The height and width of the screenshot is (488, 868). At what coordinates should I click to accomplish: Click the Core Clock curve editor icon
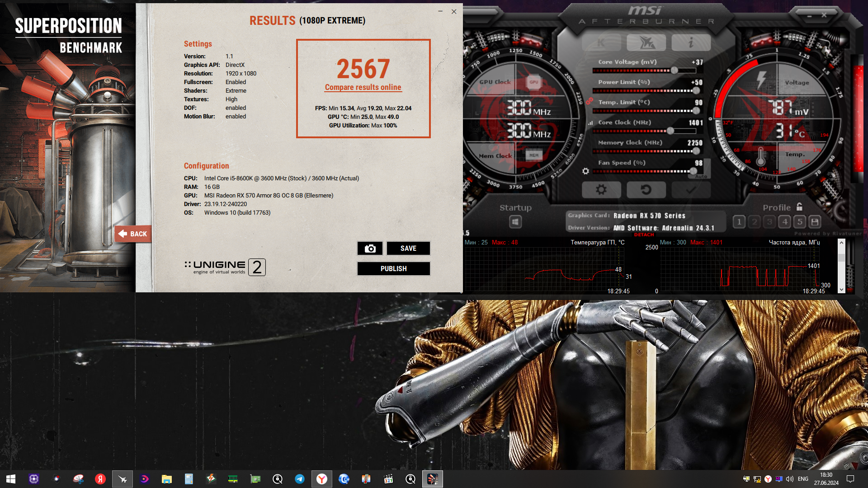590,123
